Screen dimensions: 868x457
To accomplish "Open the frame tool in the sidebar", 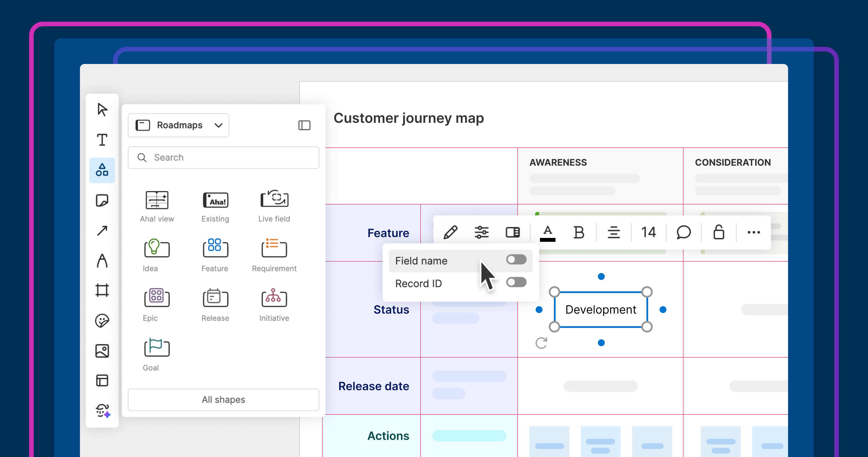I will click(x=102, y=290).
